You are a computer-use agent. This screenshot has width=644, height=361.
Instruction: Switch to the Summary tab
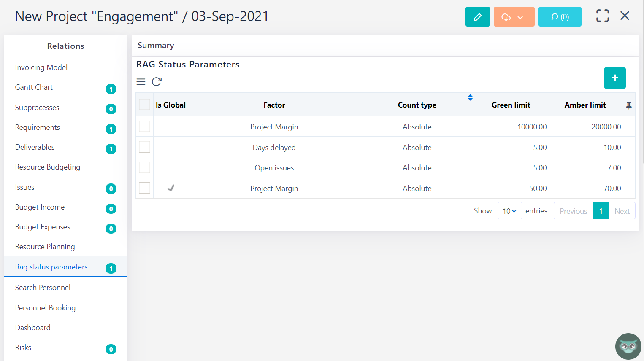(x=156, y=45)
